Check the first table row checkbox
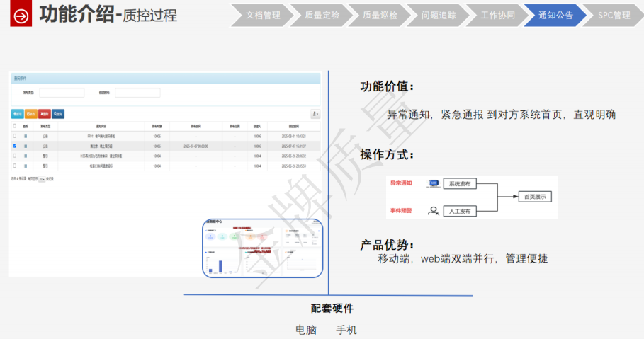This screenshot has width=644, height=339. tap(15, 135)
